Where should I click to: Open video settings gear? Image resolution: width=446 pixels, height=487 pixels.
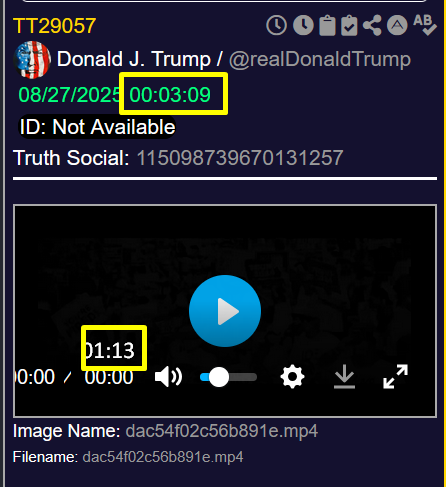(292, 377)
